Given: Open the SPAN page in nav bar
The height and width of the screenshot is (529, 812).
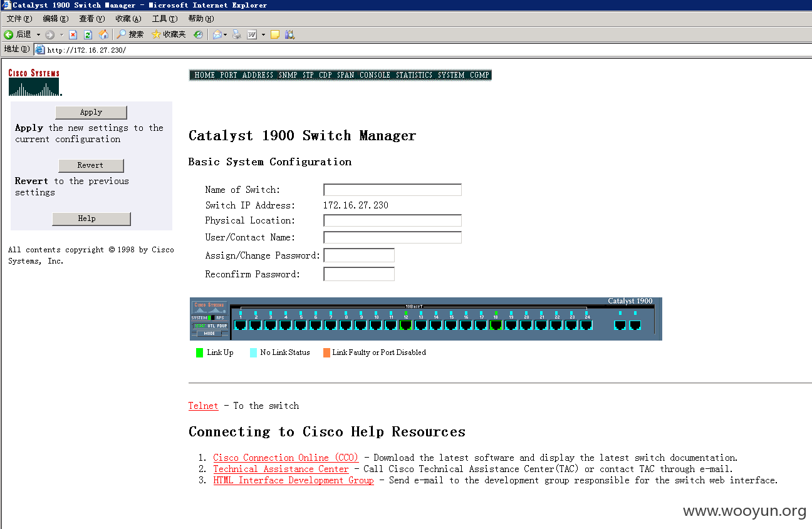Looking at the screenshot, I should click(x=345, y=75).
